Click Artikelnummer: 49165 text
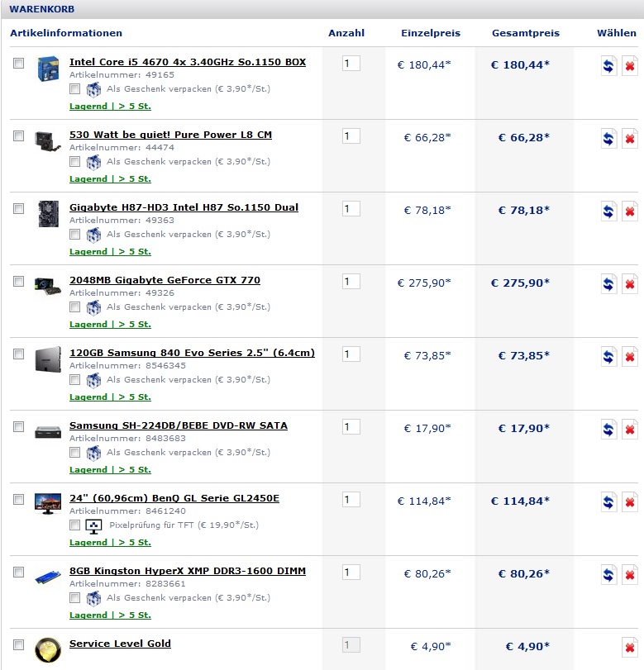This screenshot has height=670, width=644. [122, 75]
